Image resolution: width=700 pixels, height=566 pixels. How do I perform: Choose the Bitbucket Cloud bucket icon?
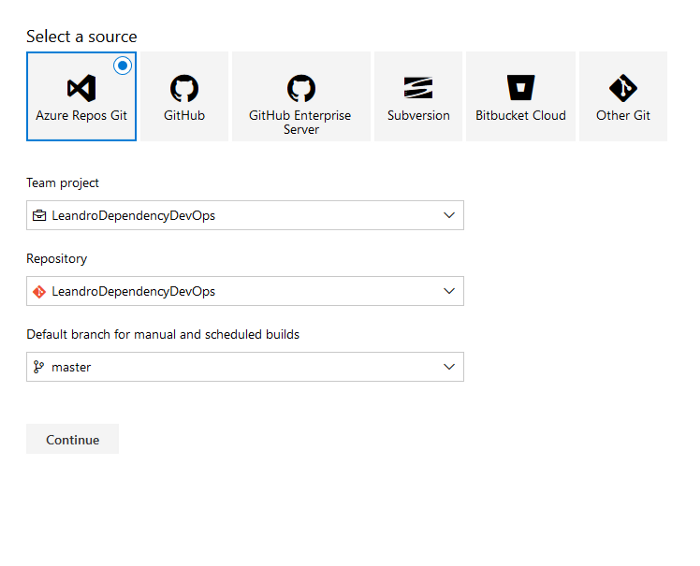pyautogui.click(x=521, y=87)
